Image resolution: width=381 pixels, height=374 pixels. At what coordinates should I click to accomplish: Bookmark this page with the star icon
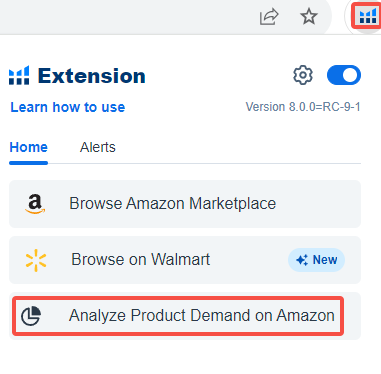click(x=309, y=16)
